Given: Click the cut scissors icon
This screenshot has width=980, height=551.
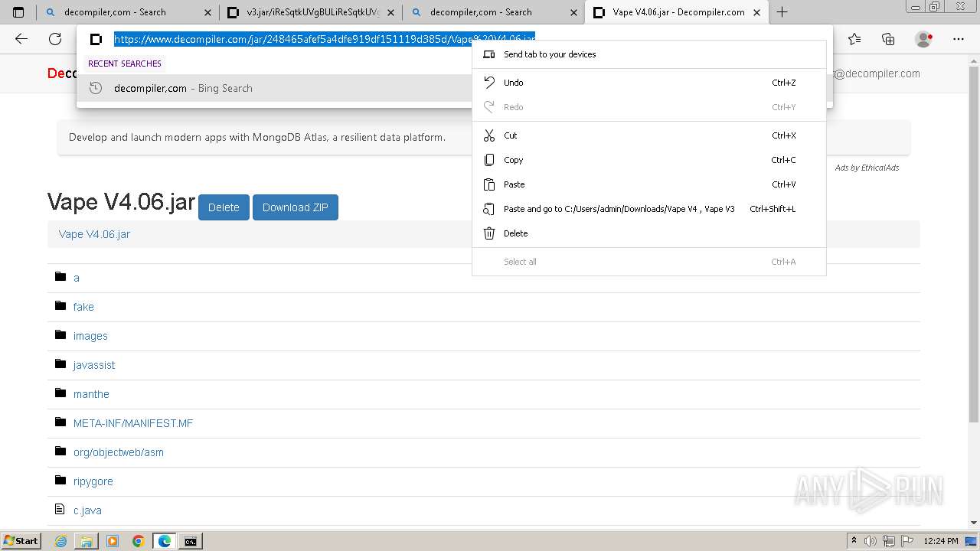Looking at the screenshot, I should [x=489, y=135].
